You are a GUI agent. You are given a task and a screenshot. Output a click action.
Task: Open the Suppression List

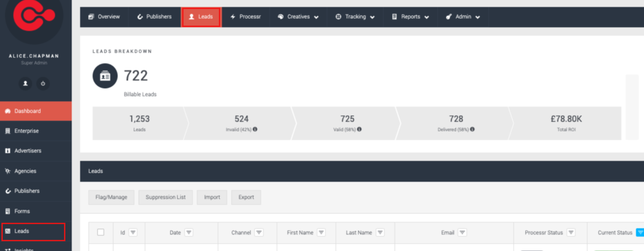point(166,197)
